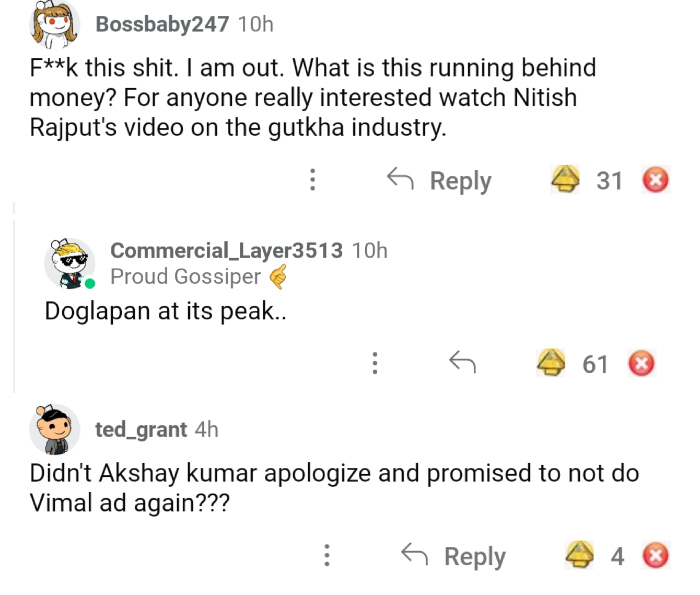
Task: Upvote Commercial_Layer3513's comment
Action: [552, 364]
